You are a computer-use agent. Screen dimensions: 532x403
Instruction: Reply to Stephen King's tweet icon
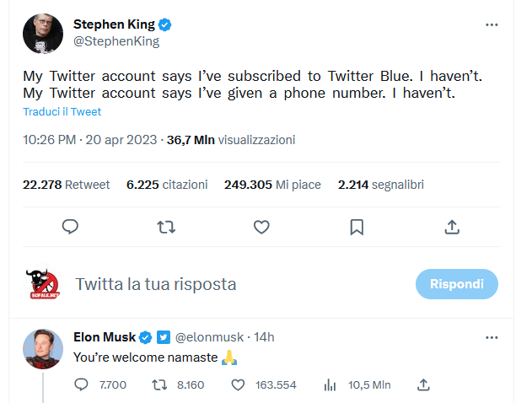71,227
